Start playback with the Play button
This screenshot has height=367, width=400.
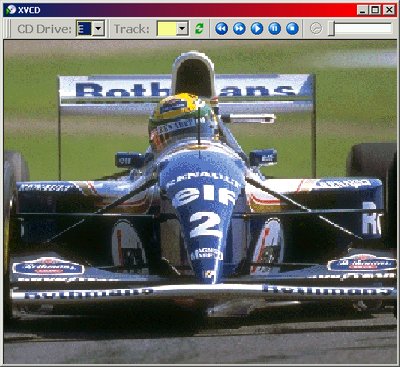[x=257, y=29]
